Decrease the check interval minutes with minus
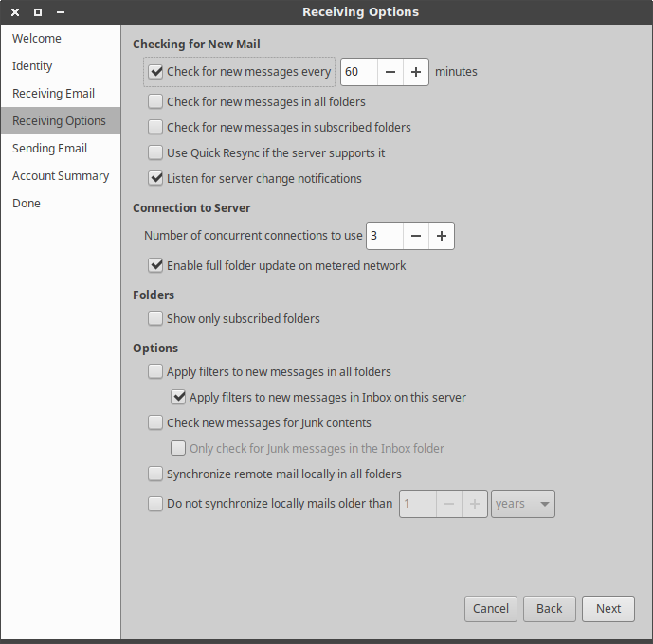Screen dimensions: 653x644 pyautogui.click(x=390, y=72)
